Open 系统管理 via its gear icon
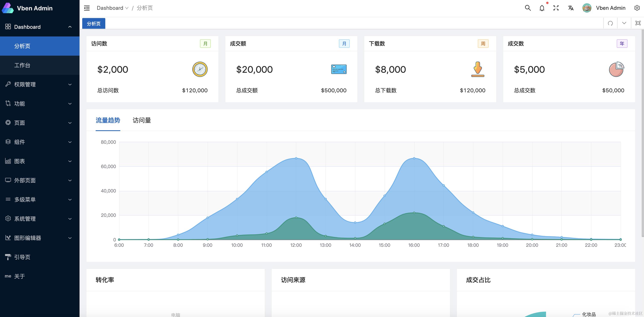The image size is (644, 317). coord(8,218)
